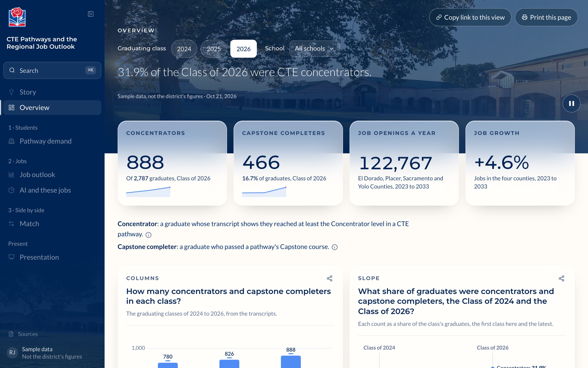Click the ⌘K shortcut badge

tap(91, 70)
